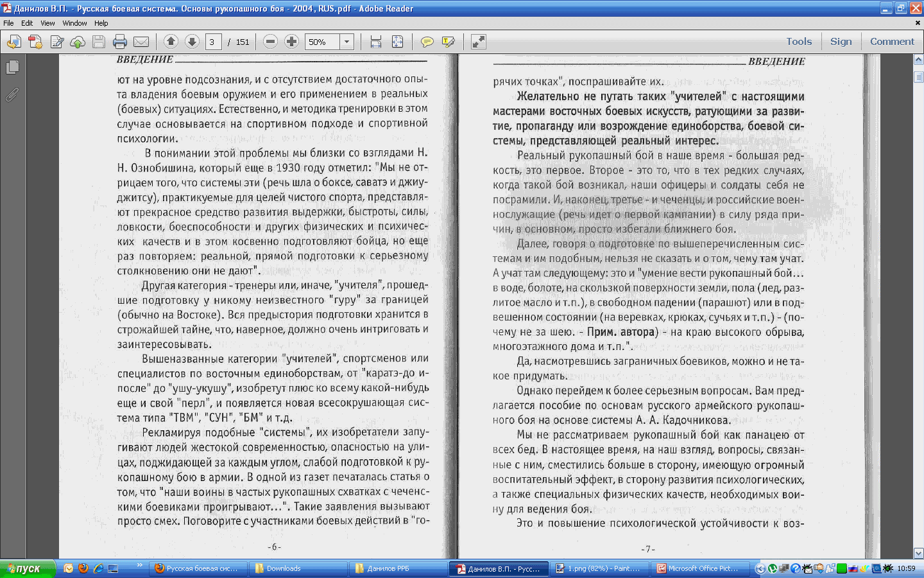924x578 pixels.
Task: Go to previous page with up arrow
Action: [x=171, y=42]
